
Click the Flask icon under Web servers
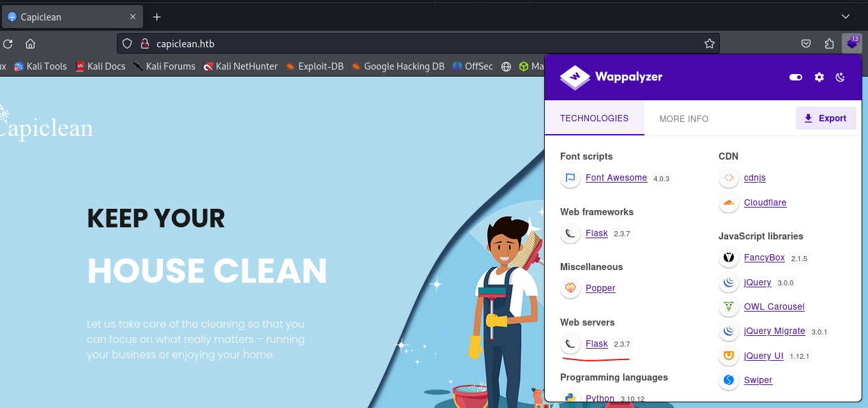pos(570,344)
